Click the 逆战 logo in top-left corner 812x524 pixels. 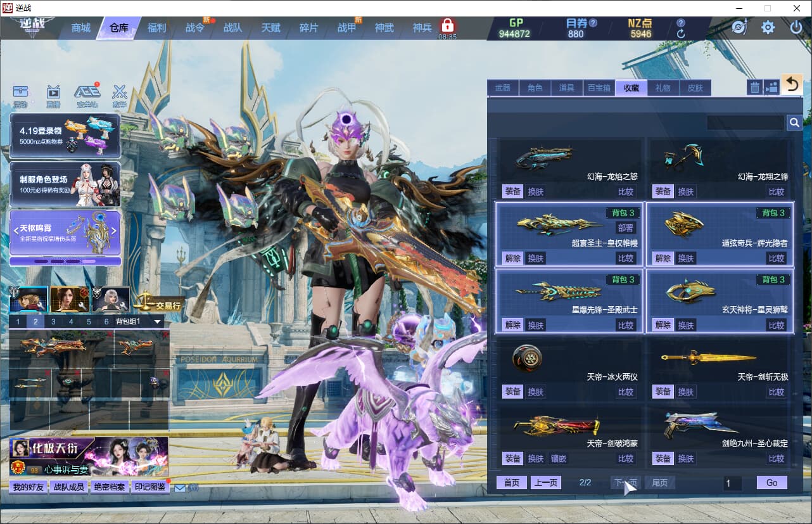point(32,28)
